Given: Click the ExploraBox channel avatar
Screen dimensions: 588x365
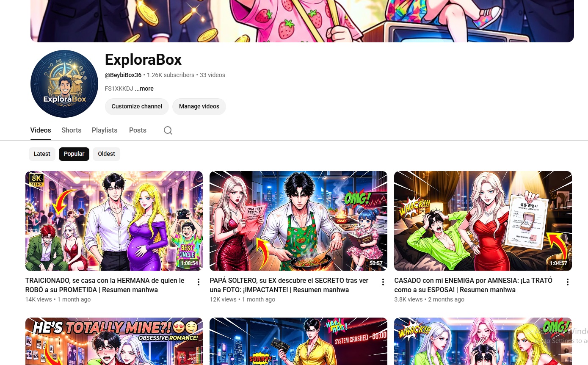Looking at the screenshot, I should tap(64, 84).
